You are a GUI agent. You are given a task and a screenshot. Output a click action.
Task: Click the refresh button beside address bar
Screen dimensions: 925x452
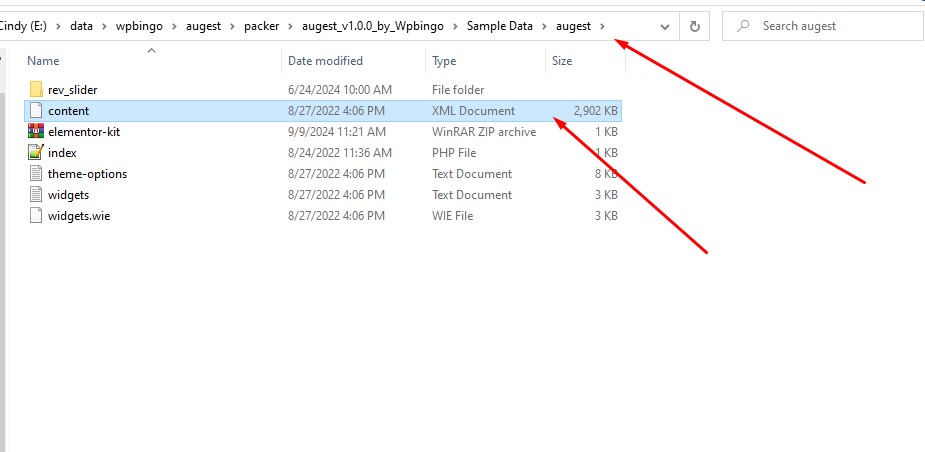click(694, 25)
